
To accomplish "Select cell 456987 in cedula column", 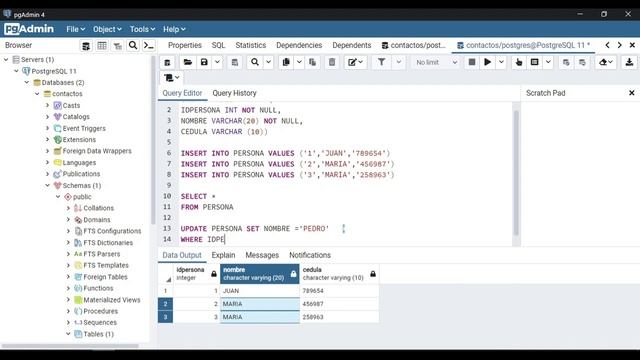I will (339, 304).
